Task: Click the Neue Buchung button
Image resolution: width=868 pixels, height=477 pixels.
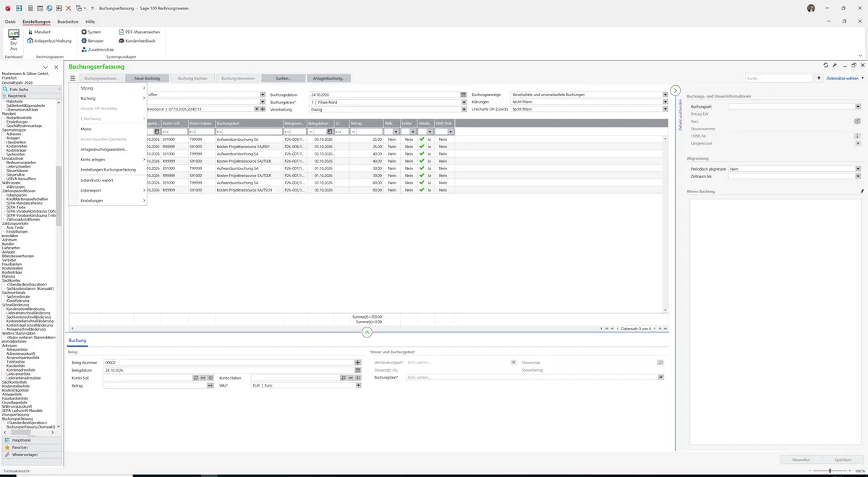Action: (x=147, y=78)
